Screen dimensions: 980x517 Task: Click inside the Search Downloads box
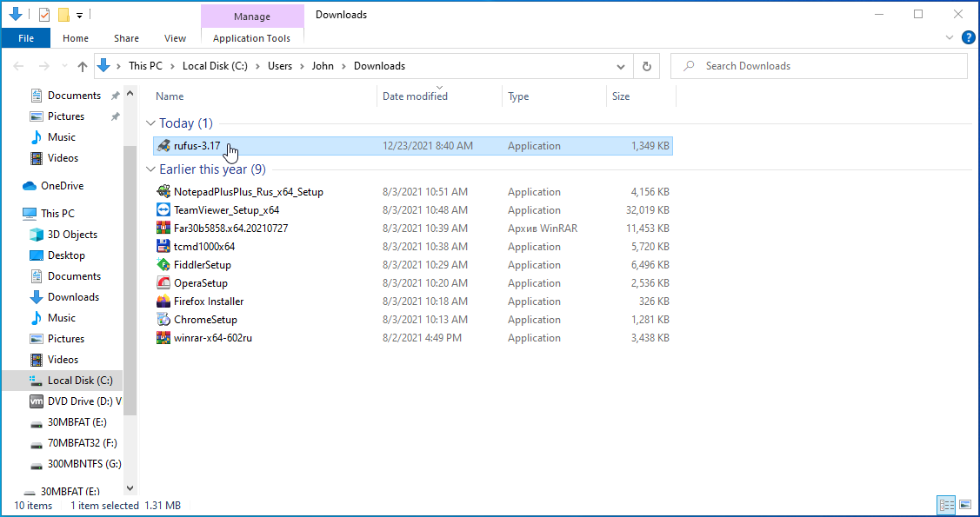click(817, 65)
